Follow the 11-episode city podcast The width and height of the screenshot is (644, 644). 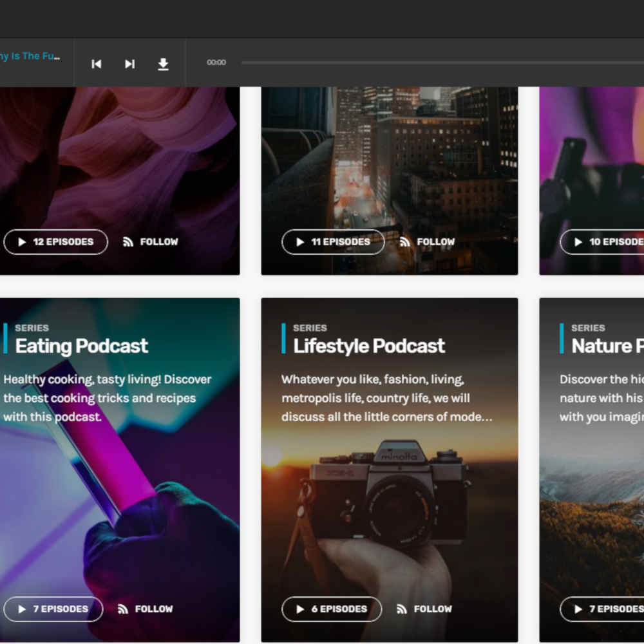coord(428,242)
